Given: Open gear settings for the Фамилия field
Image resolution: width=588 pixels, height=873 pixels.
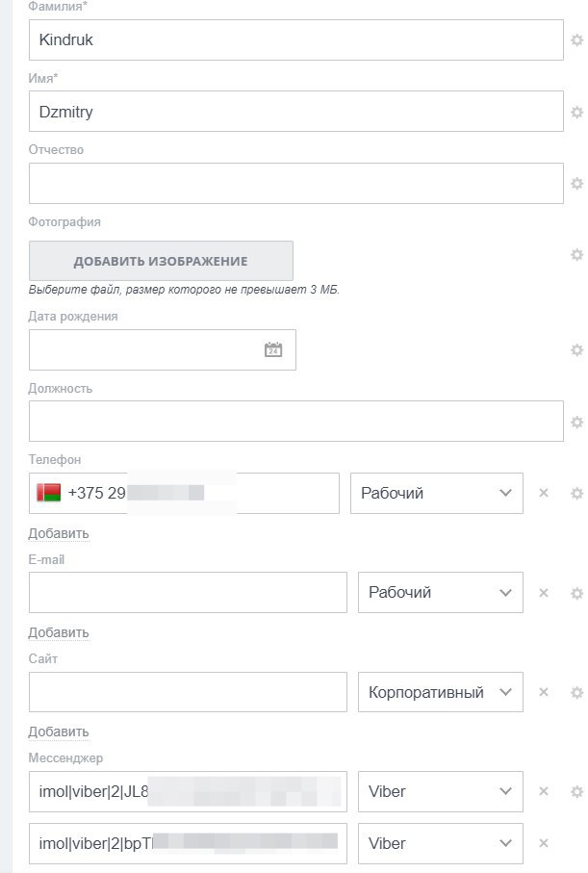Looking at the screenshot, I should (x=576, y=40).
